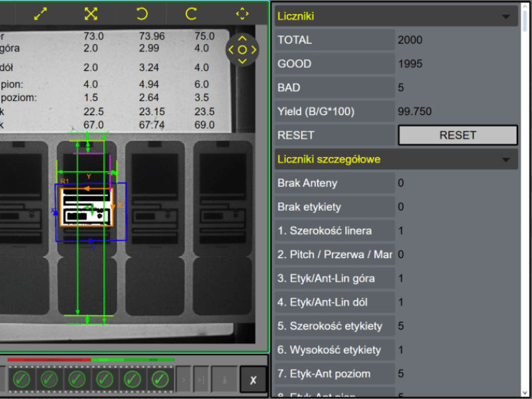This screenshot has width=532, height=399.
Task: Rotate the image clockwise
Action: (192, 13)
